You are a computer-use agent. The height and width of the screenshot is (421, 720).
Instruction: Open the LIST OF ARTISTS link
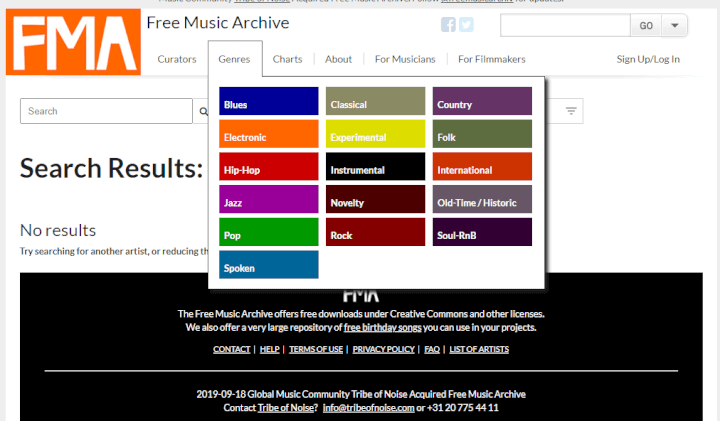pyautogui.click(x=479, y=349)
